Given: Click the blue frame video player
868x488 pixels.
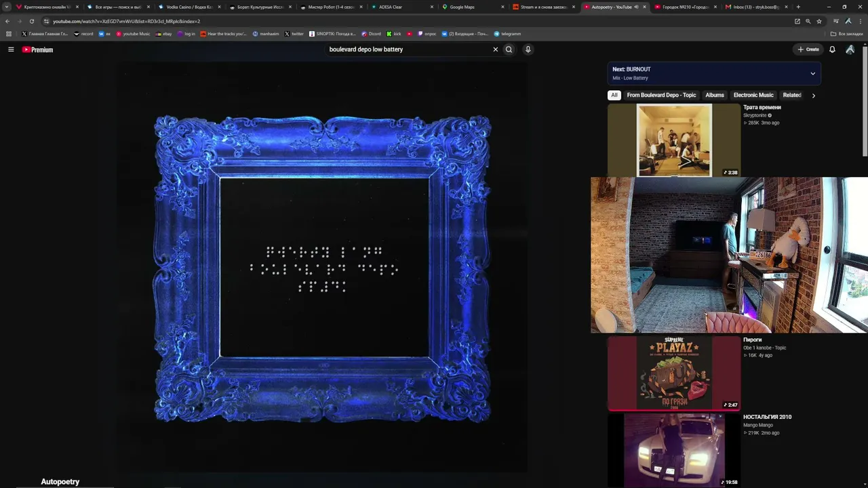Looking at the screenshot, I should point(322,268).
